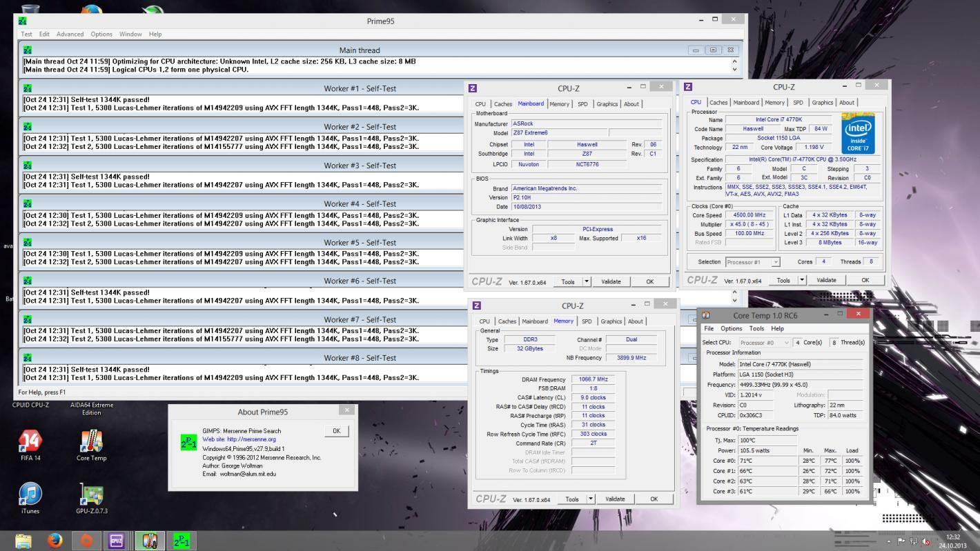Click the Core Temp window title icon

[706, 315]
